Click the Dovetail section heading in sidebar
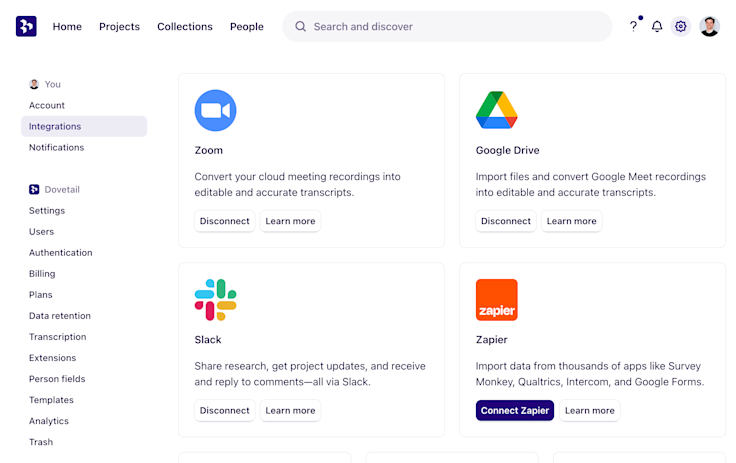736x463 pixels. pyautogui.click(x=62, y=189)
